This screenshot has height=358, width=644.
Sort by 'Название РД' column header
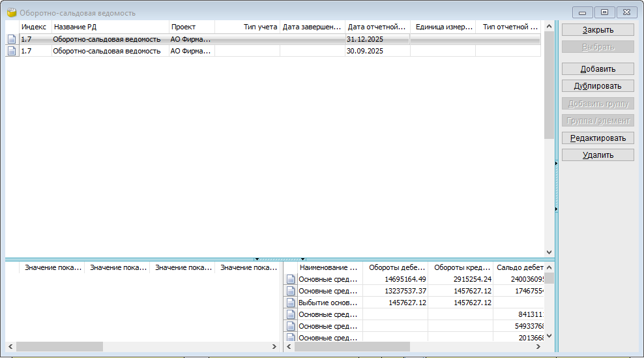click(110, 27)
